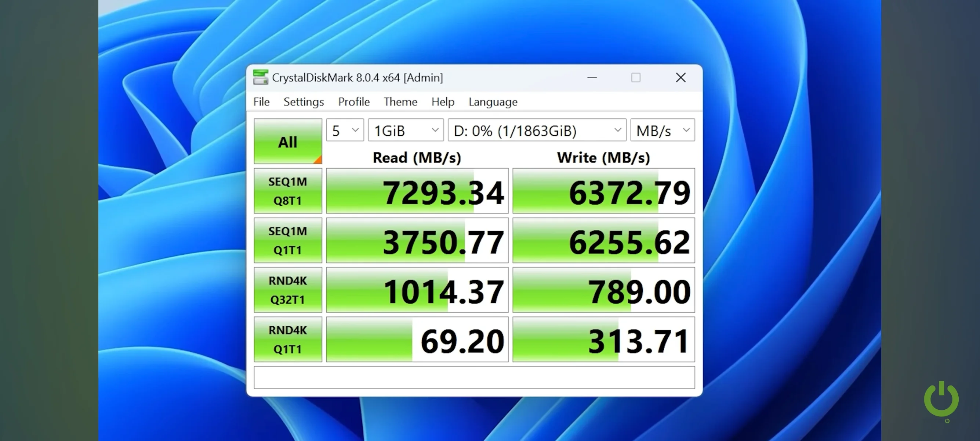The image size is (980, 441).
Task: Click the CrystalDiskMark app icon in title bar
Action: pyautogui.click(x=261, y=77)
